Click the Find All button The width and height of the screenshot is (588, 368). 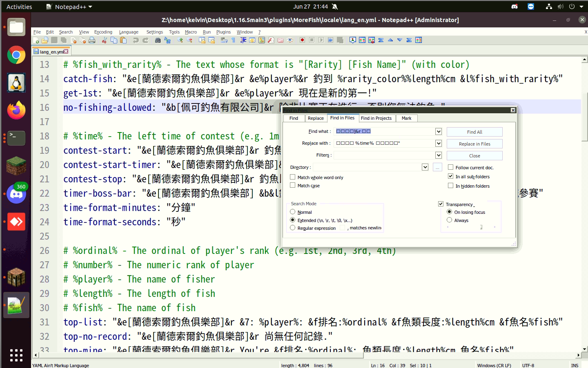click(x=474, y=132)
